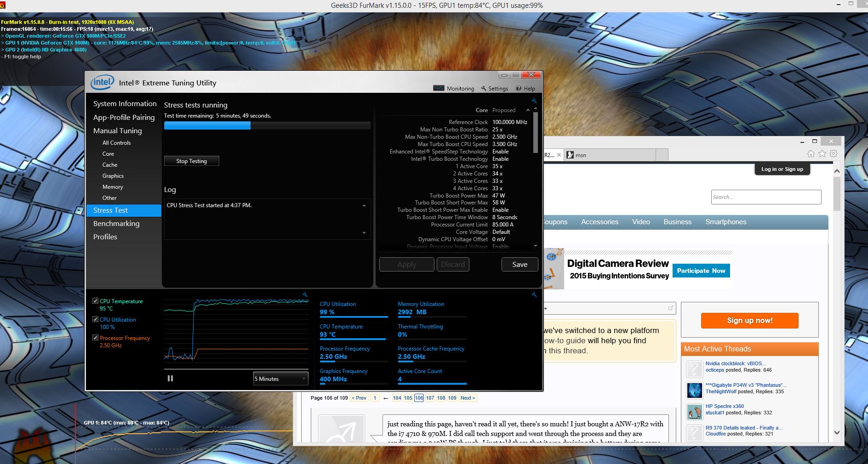Click browser page scrollbar up arrow

click(837, 171)
